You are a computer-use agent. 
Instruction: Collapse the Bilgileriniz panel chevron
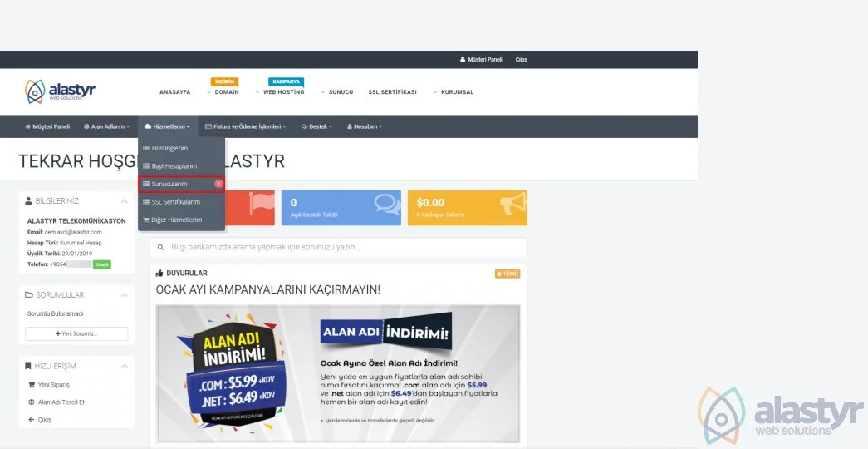[124, 200]
